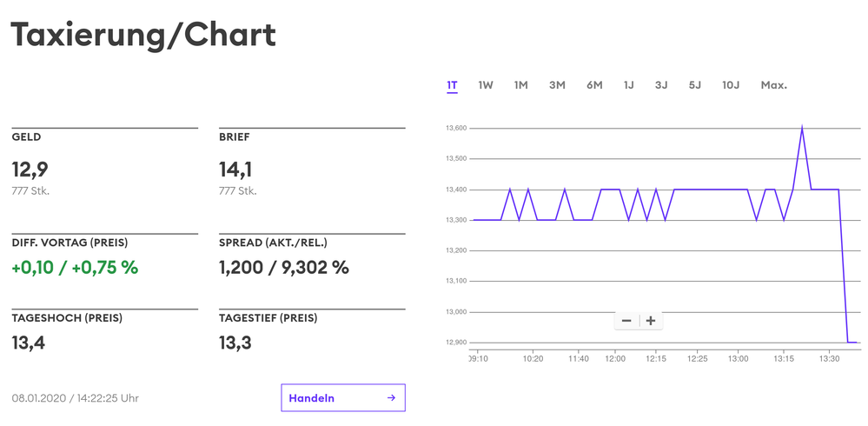This screenshot has height=426, width=868.
Task: Click the Brief price value 14,1
Action: click(235, 170)
